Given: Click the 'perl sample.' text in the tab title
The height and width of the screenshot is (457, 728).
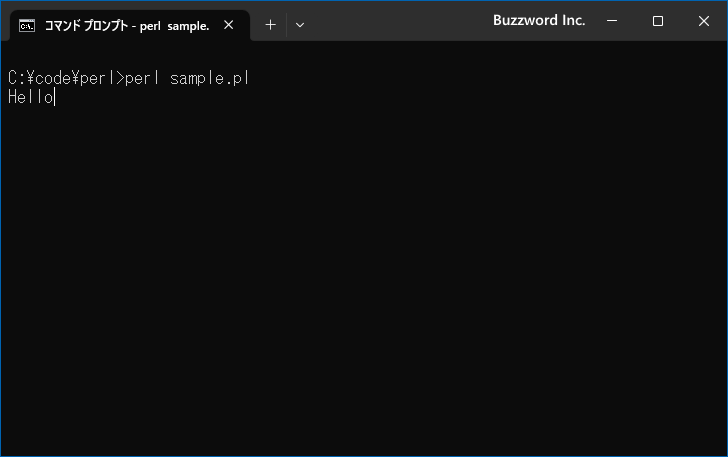Looking at the screenshot, I should click(x=174, y=26).
